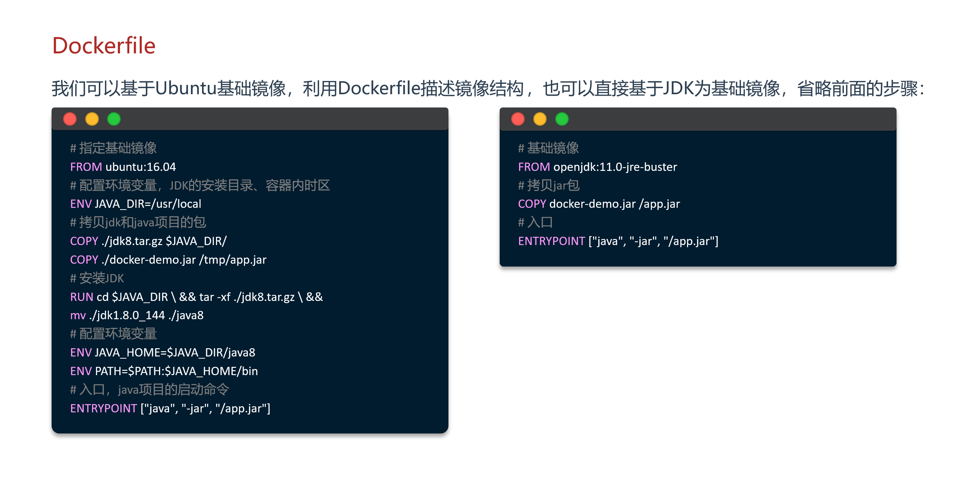Click the FROM ubuntu:16.04 line

[123, 167]
